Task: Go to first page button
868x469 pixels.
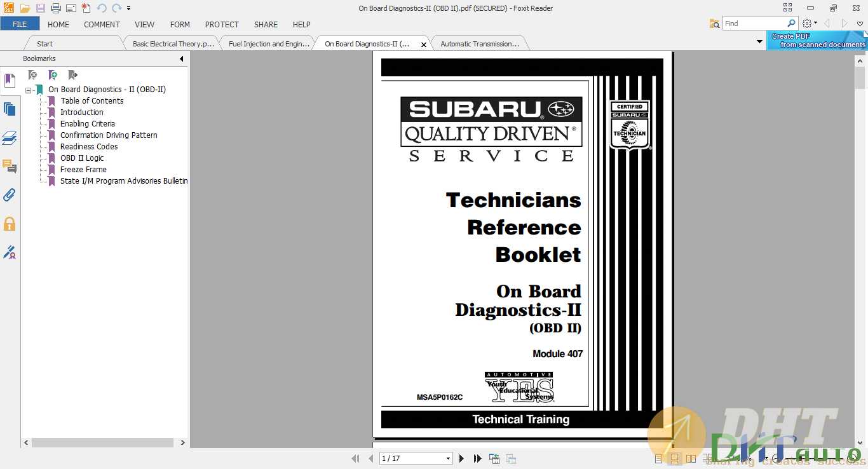Action: (356, 458)
